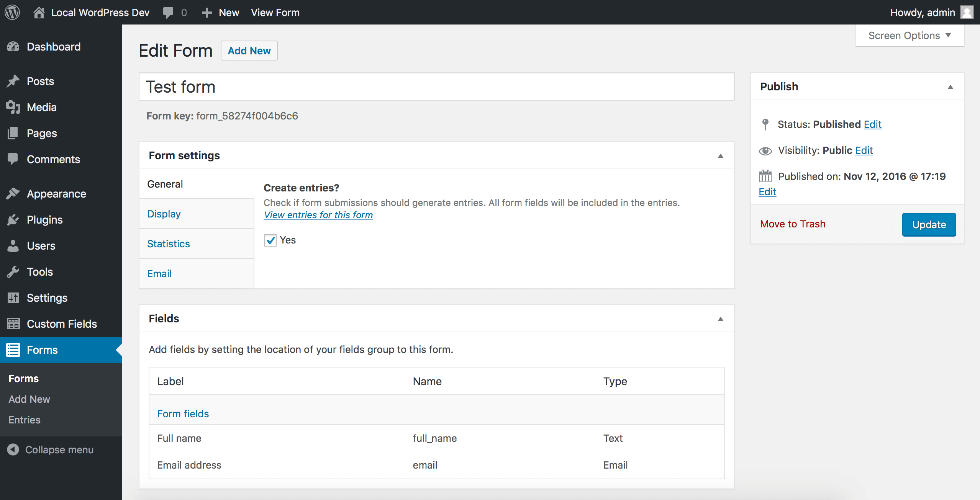Image resolution: width=980 pixels, height=500 pixels.
Task: Click the Posts pin icon
Action: pyautogui.click(x=13, y=81)
